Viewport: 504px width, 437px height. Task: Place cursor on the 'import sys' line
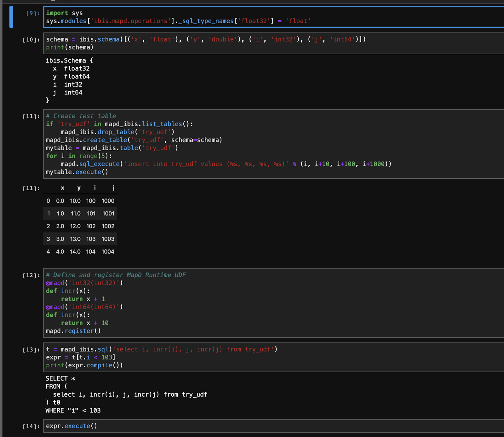coord(64,13)
